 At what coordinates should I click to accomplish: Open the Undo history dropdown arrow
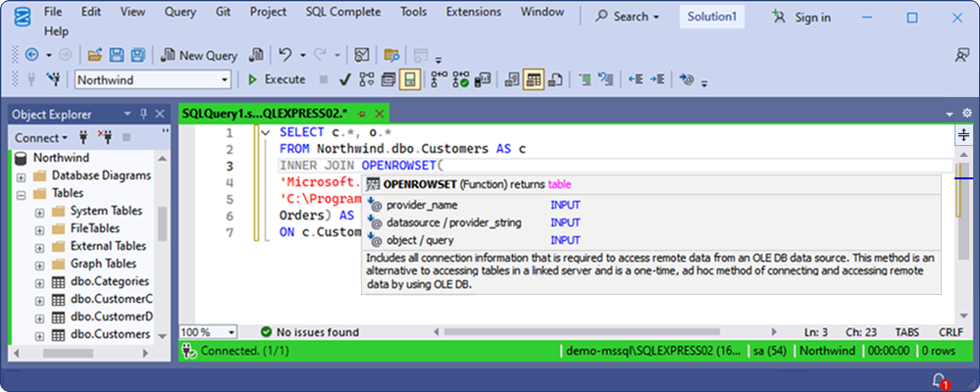[x=303, y=55]
